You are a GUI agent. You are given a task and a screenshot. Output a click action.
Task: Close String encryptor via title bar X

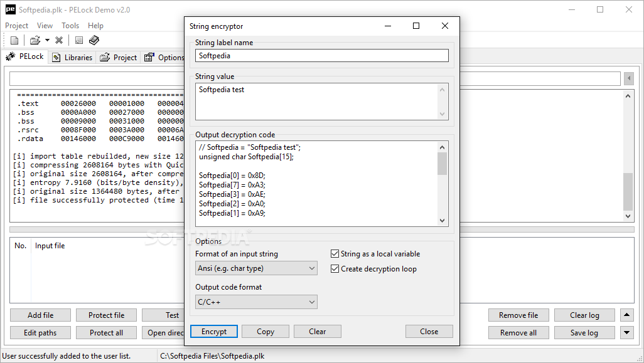coord(445,26)
